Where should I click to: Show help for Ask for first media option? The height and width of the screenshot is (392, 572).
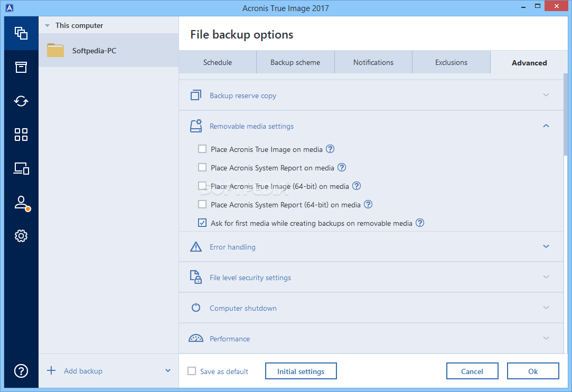[x=420, y=223]
